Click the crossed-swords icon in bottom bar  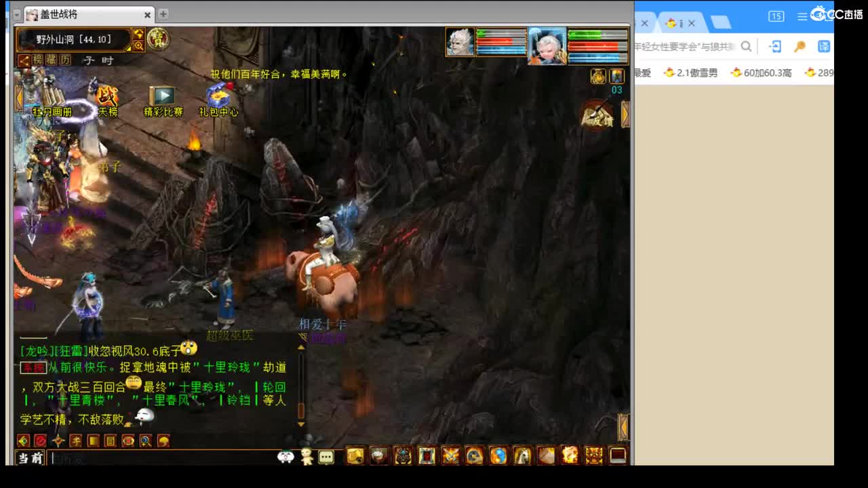click(450, 455)
